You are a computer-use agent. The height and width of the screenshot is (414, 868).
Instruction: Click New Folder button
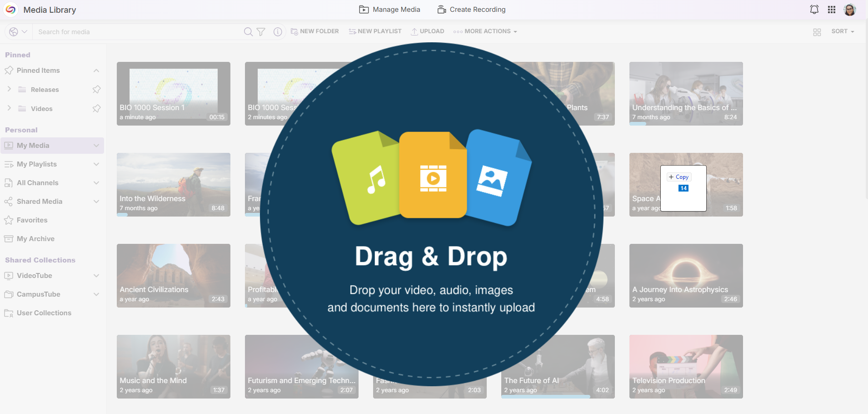[x=314, y=31]
